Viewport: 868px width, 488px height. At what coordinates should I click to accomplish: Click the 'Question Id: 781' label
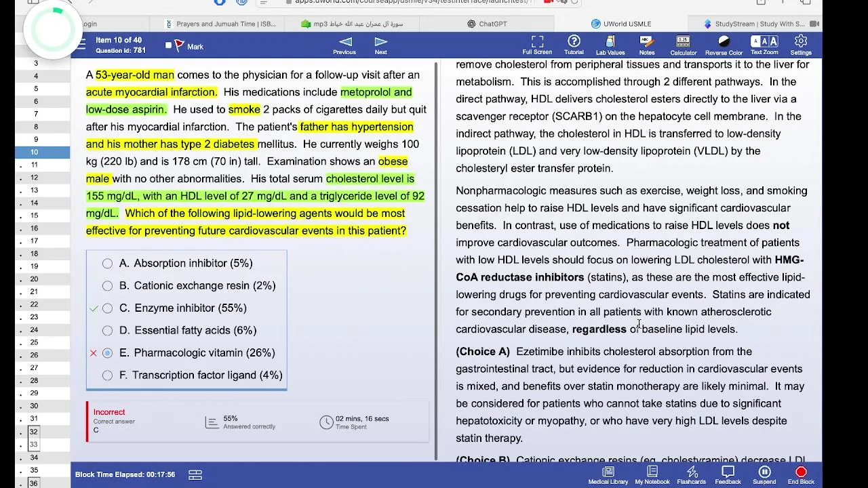[121, 51]
